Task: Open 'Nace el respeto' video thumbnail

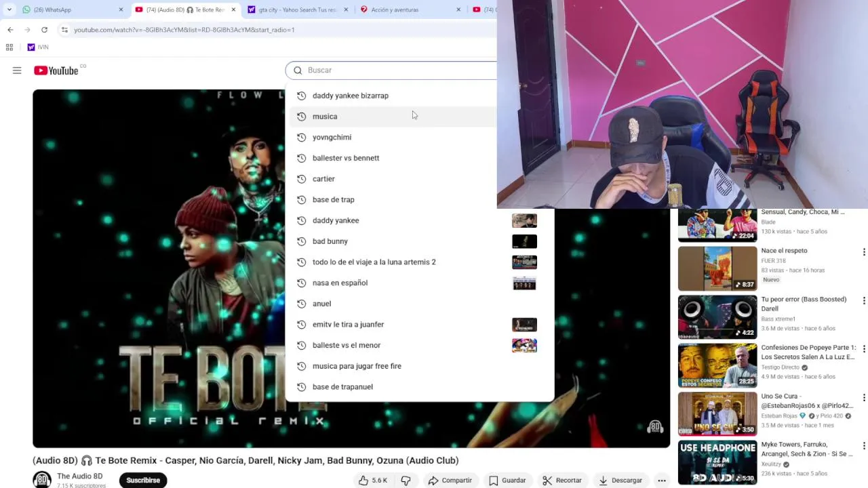Action: [x=717, y=268]
